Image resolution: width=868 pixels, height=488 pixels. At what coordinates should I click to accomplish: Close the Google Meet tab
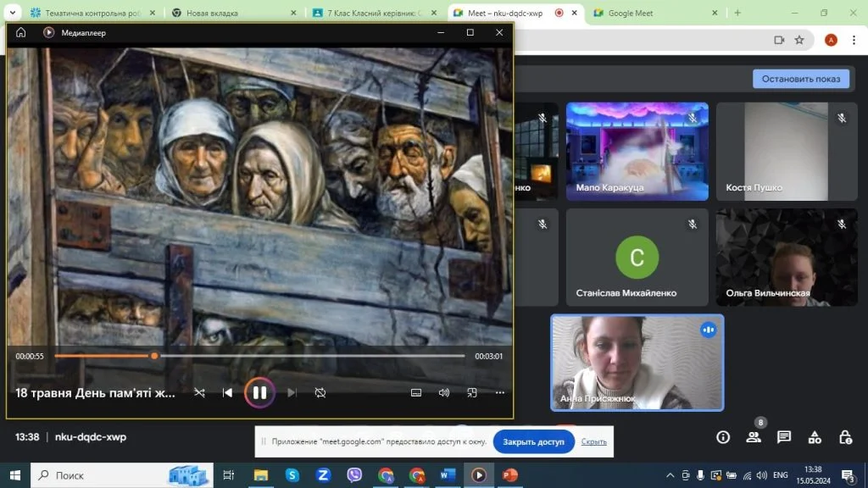coord(715,13)
